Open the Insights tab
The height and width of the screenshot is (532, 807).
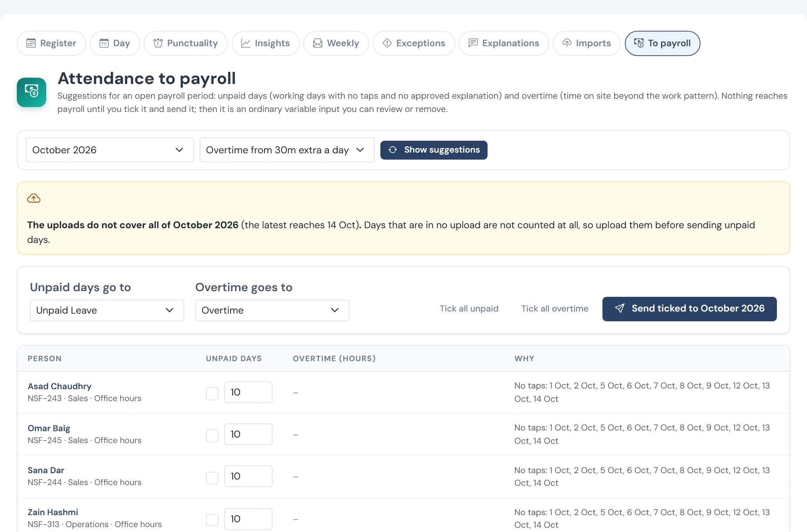click(x=266, y=43)
